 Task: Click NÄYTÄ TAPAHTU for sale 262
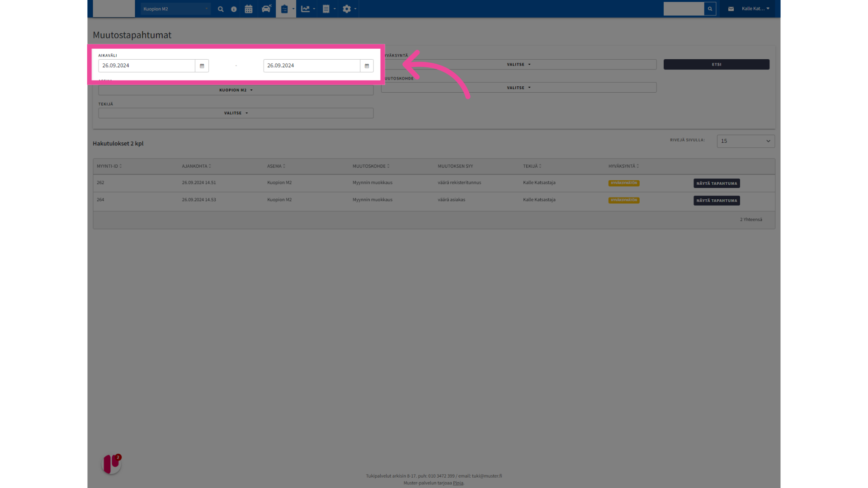(x=717, y=183)
